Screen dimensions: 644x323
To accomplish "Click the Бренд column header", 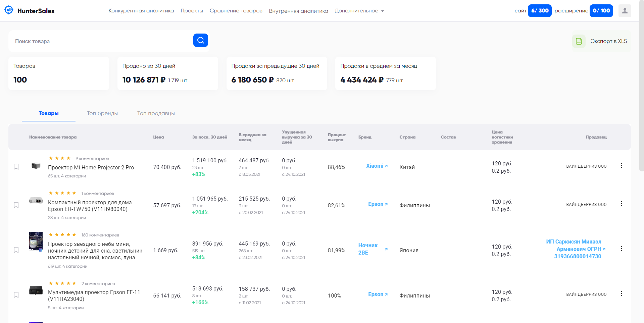I will 365,137.
